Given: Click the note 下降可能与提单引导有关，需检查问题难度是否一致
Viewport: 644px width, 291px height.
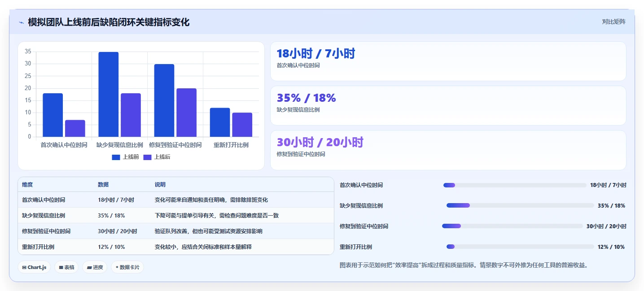Looking at the screenshot, I should 217,216.
